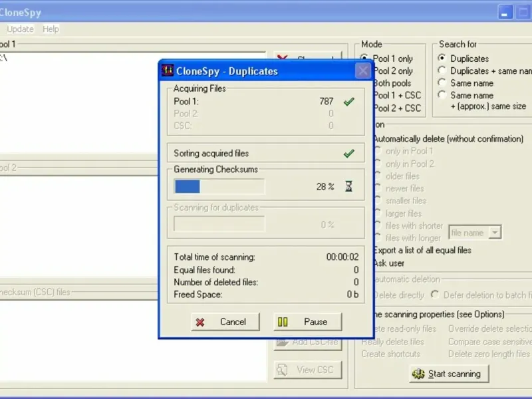The height and width of the screenshot is (399, 532).
Task: Select the larger files option
Action: click(x=398, y=213)
